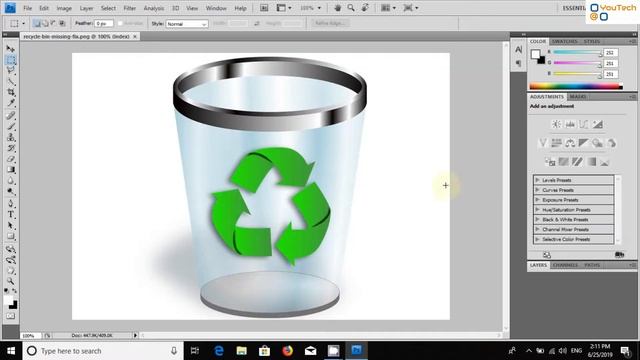The height and width of the screenshot is (360, 640).
Task: Open the status bar info arrow
Action: 135,336
